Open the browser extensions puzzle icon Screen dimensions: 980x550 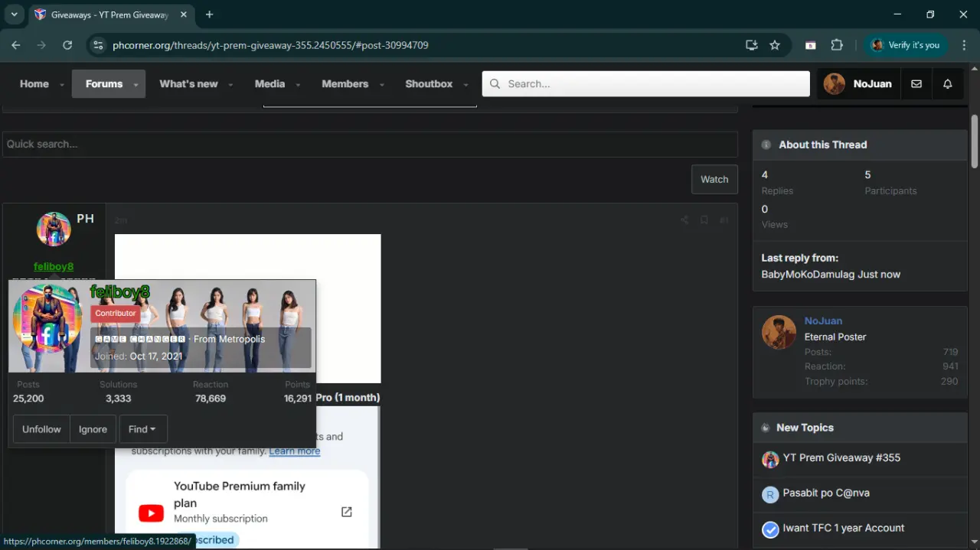point(837,45)
